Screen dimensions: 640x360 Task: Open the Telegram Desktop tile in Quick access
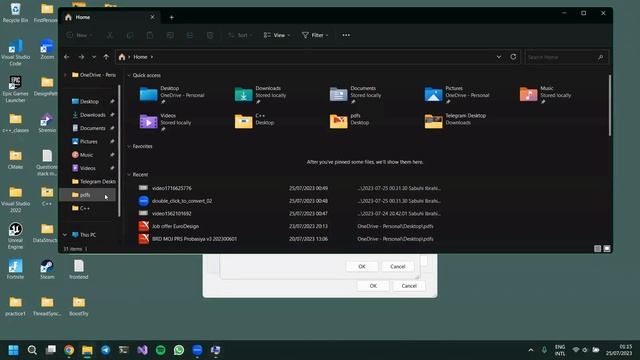[x=456, y=121]
